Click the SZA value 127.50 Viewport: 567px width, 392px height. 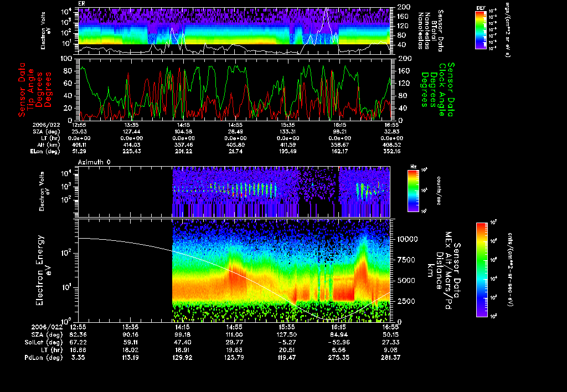coord(286,335)
